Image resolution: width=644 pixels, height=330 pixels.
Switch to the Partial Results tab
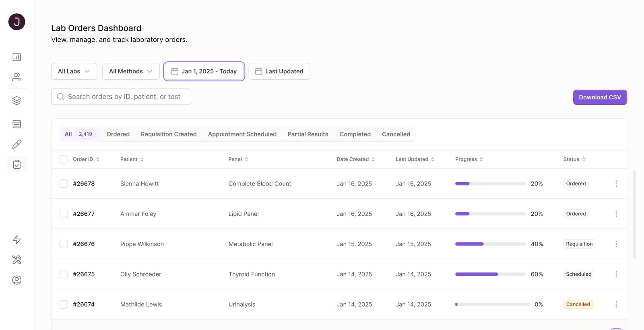[x=308, y=134]
